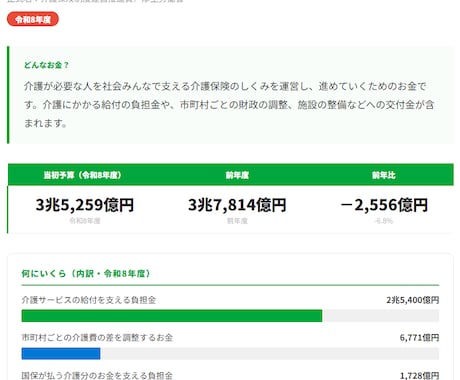The width and height of the screenshot is (460, 380).
Task: Click the 1,728億円 amount
Action: coord(419,375)
